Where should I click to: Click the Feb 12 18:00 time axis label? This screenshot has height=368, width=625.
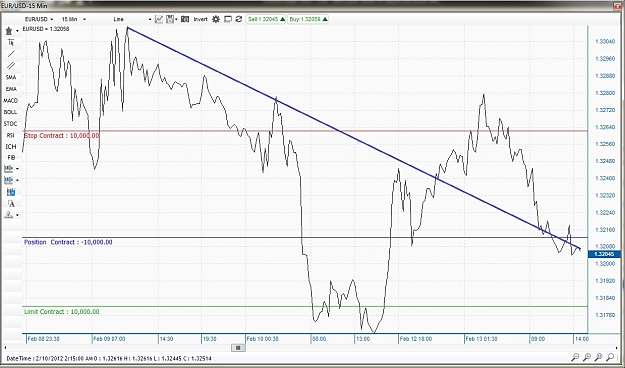pos(416,339)
